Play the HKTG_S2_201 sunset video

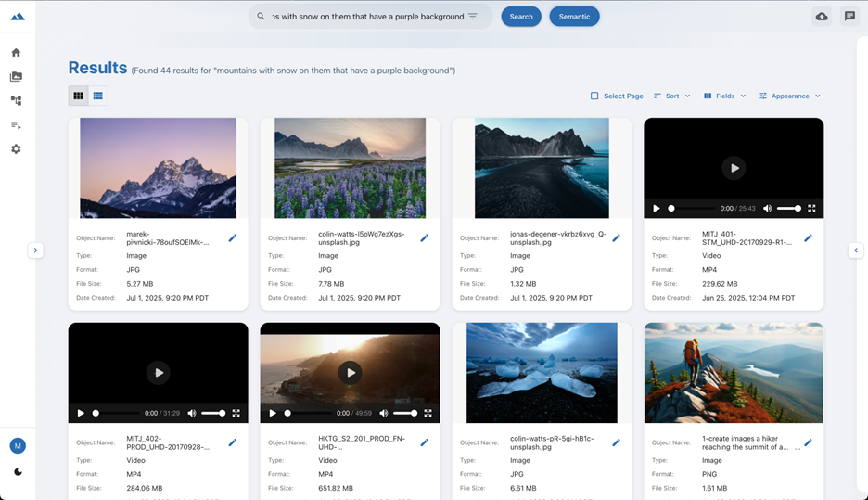tap(351, 372)
